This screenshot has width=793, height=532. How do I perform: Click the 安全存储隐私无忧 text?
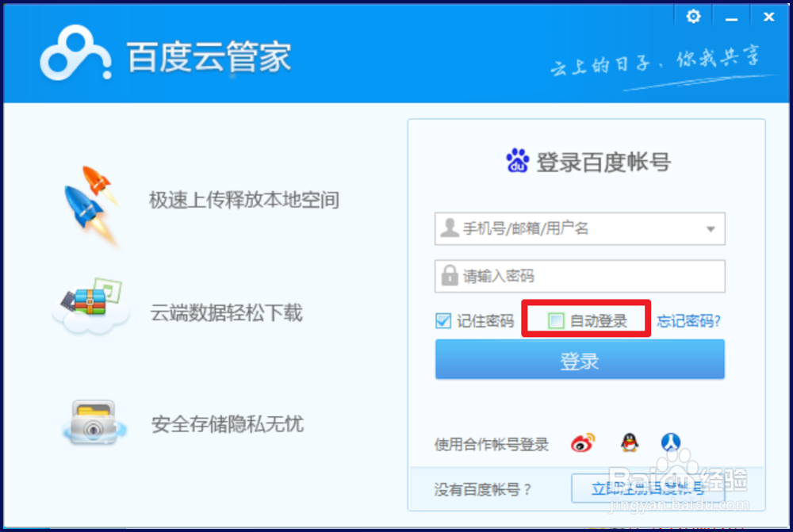pos(228,424)
